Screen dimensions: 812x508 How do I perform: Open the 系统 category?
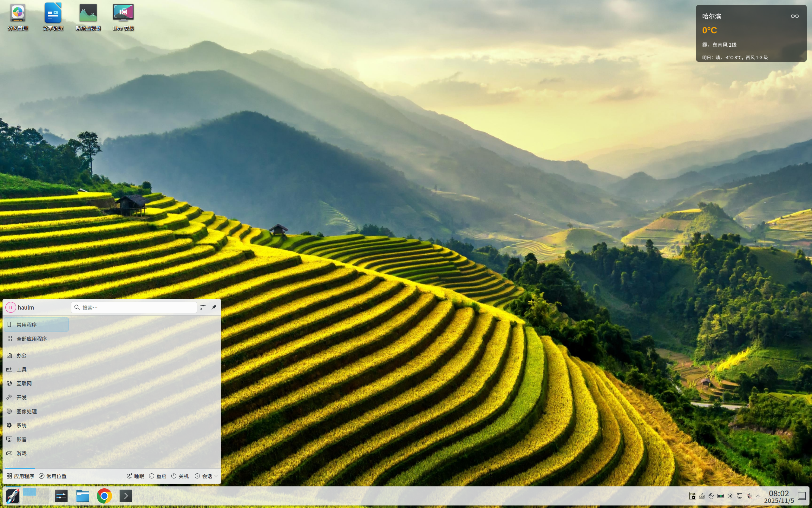coord(36,425)
